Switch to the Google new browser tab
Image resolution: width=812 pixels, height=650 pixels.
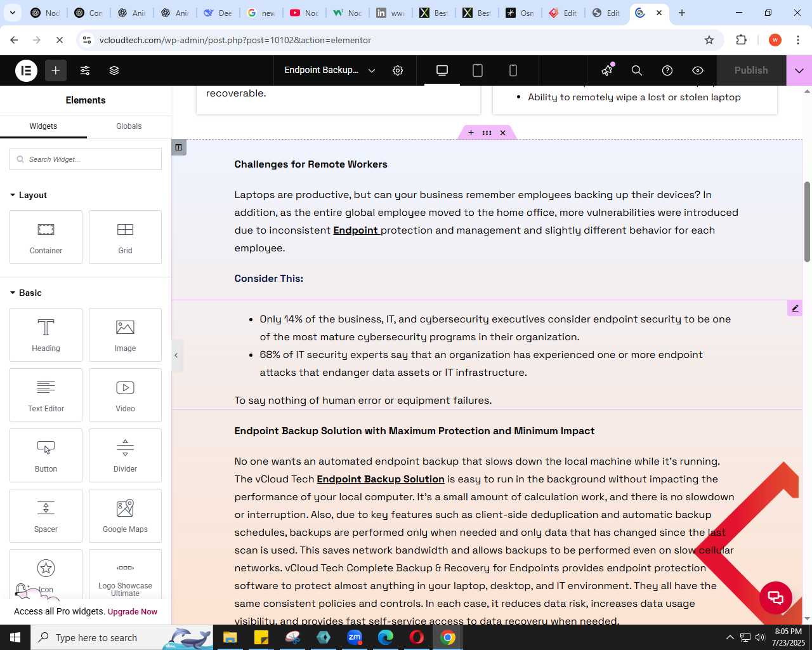pyautogui.click(x=261, y=13)
